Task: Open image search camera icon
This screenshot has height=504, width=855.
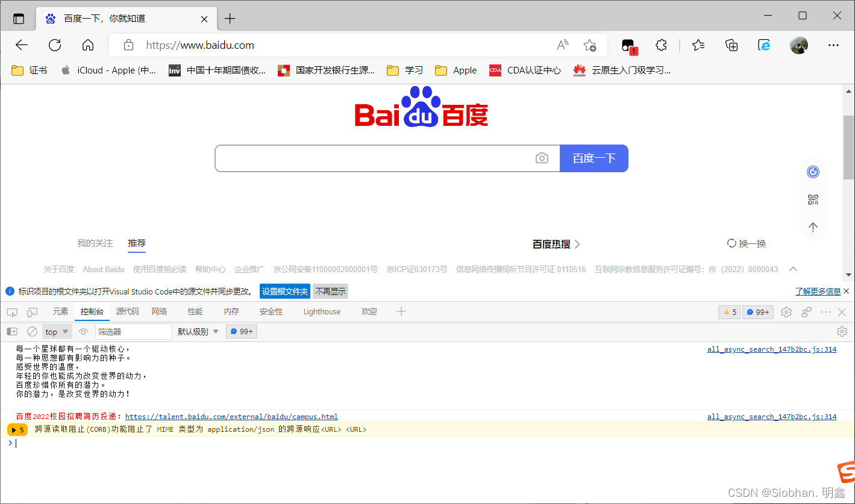Action: [x=542, y=158]
